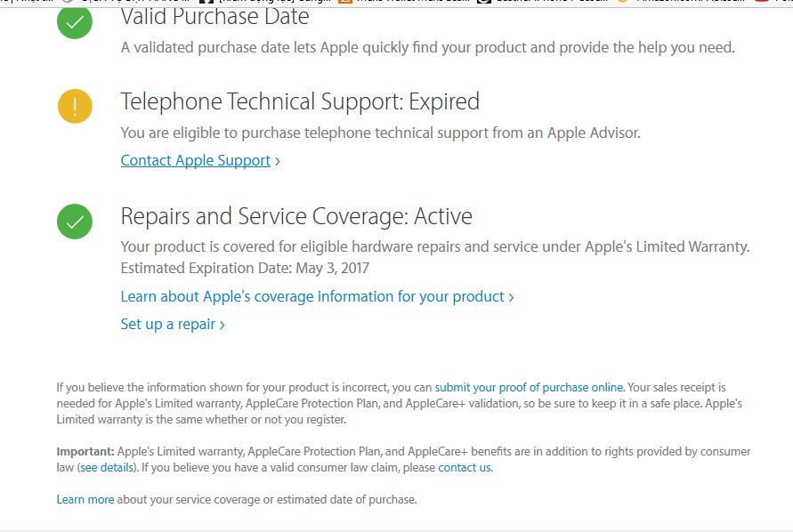
Task: Click the service coverage or estimated date text
Action: (266, 499)
